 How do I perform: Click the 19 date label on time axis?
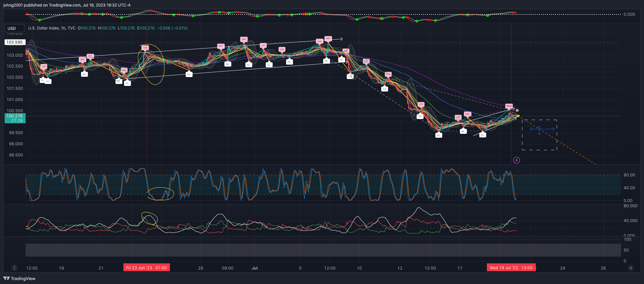(x=61, y=268)
